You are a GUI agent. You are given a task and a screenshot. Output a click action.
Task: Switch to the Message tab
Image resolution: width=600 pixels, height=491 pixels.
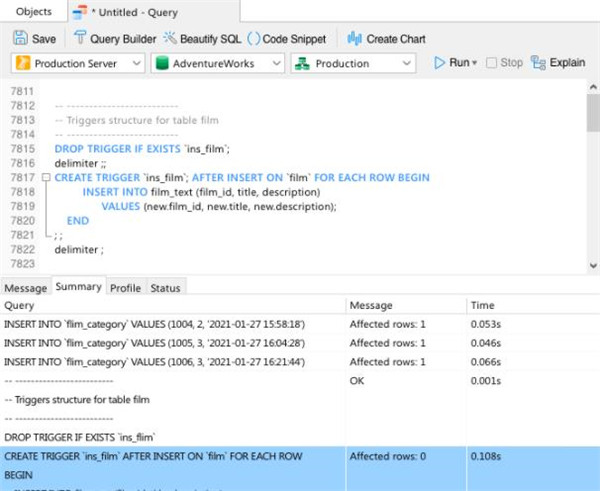pyautogui.click(x=25, y=288)
